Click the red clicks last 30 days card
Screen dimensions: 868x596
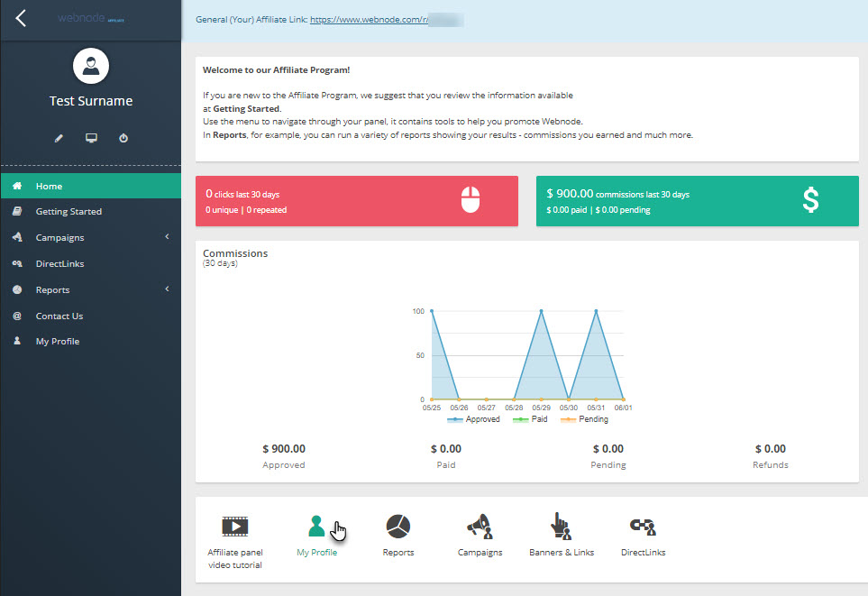(356, 200)
